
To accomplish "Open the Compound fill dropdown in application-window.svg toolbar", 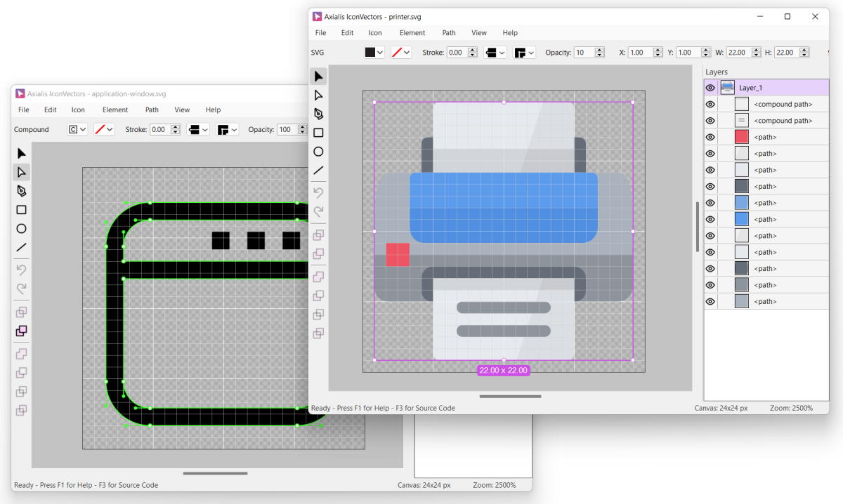I will [83, 129].
